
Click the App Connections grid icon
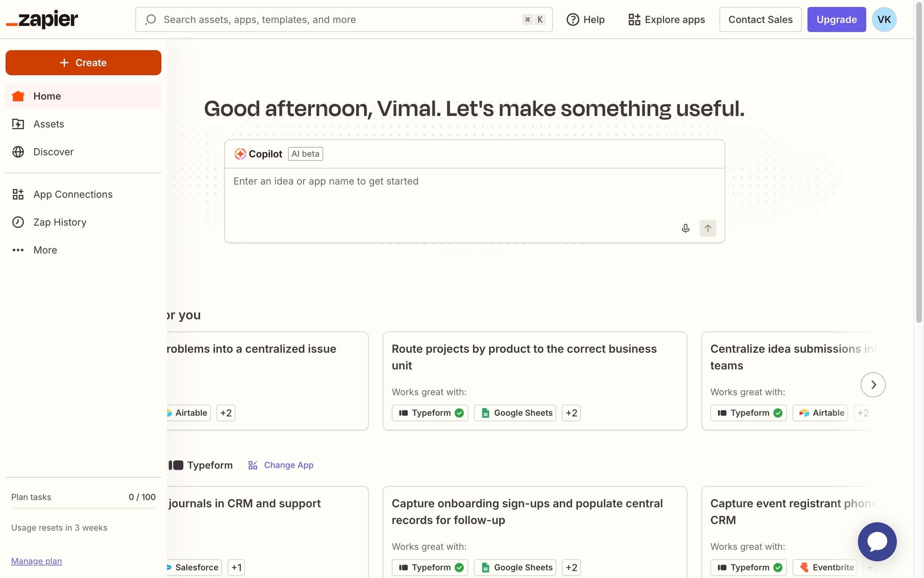18,194
